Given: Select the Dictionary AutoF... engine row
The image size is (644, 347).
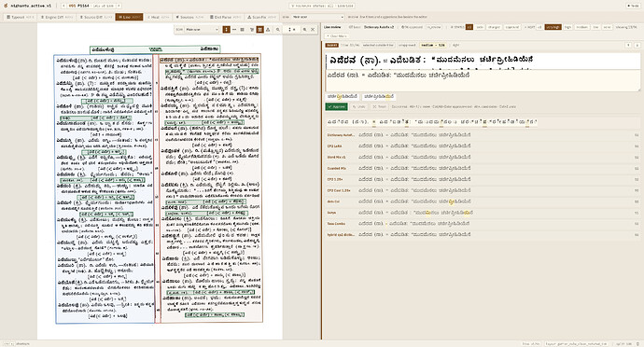Looking at the screenshot, I should click(483, 134).
